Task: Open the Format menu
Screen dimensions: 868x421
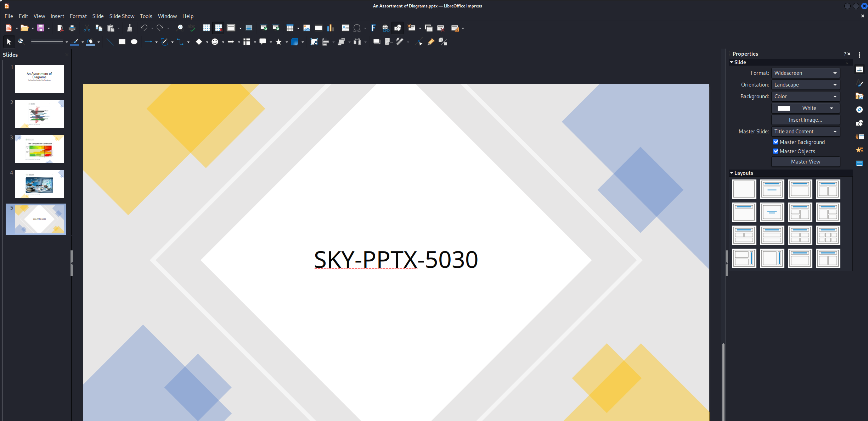Action: [x=78, y=16]
